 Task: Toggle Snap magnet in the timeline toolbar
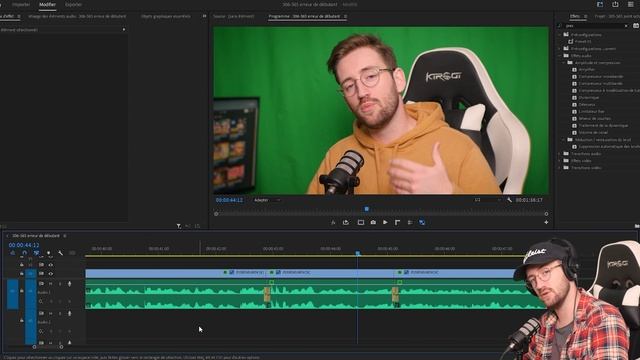point(24,253)
